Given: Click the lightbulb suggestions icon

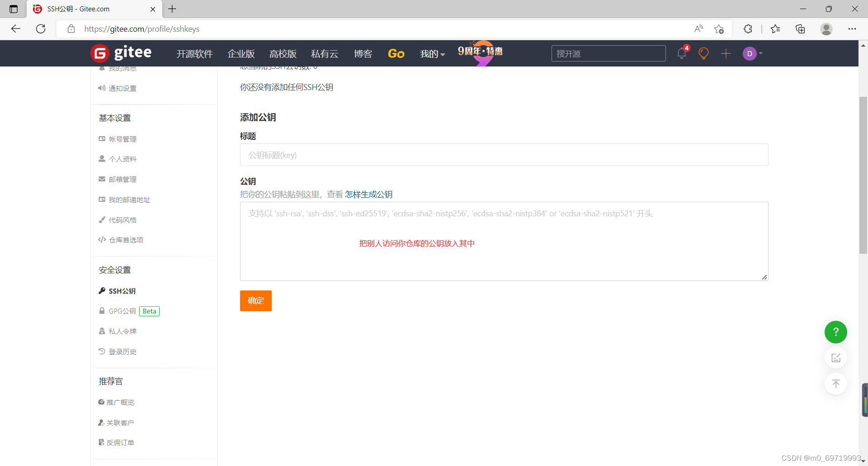Looking at the screenshot, I should click(x=703, y=53).
